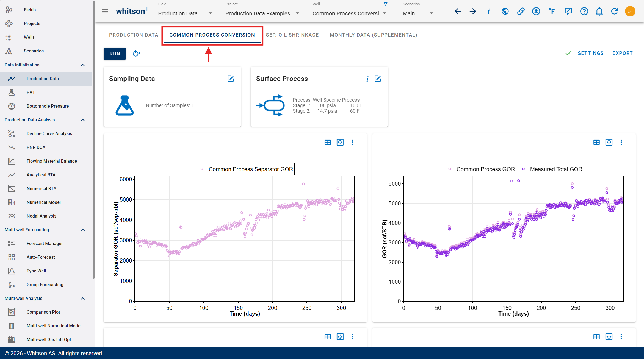Toggle the °F temperature units icon
This screenshot has height=359, width=644.
[x=552, y=11]
